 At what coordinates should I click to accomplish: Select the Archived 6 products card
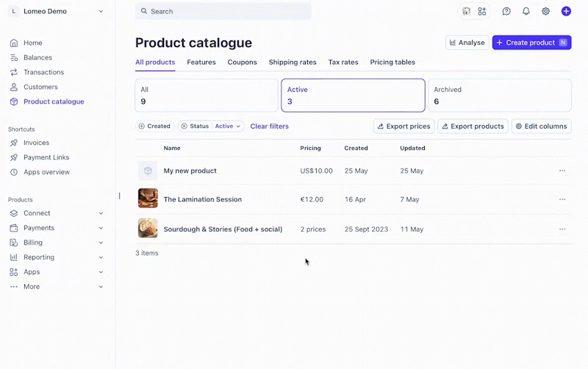click(x=500, y=96)
